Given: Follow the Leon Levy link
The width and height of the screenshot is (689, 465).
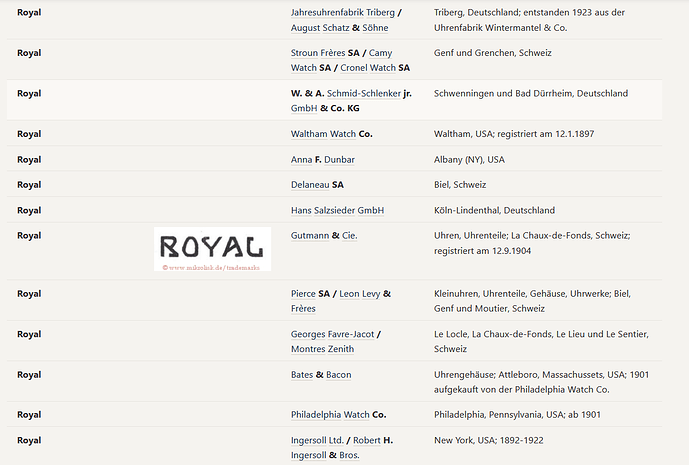Looking at the screenshot, I should pos(359,294).
